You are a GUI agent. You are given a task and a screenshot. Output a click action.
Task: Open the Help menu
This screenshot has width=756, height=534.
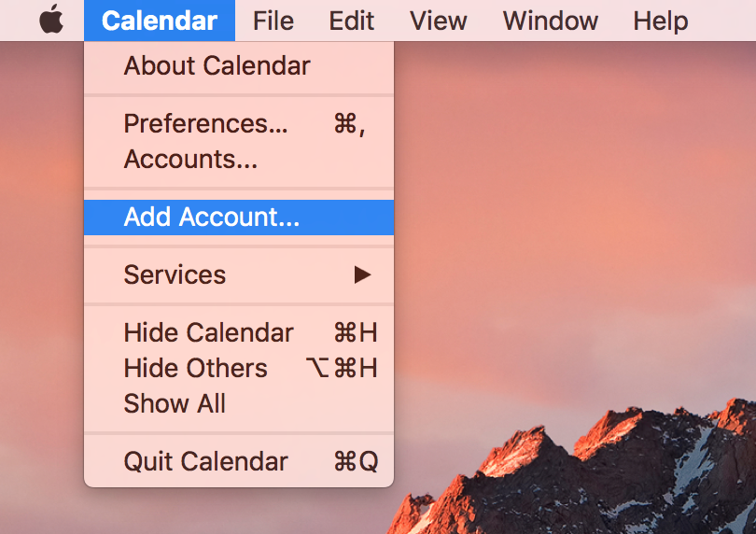pyautogui.click(x=661, y=21)
